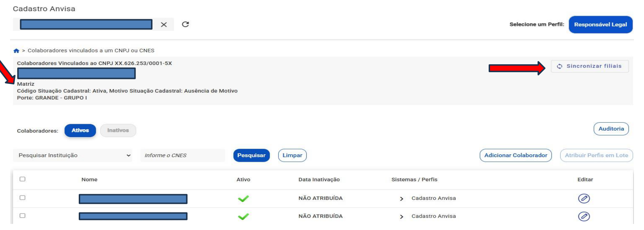Click the Pesquisar button

point(251,155)
